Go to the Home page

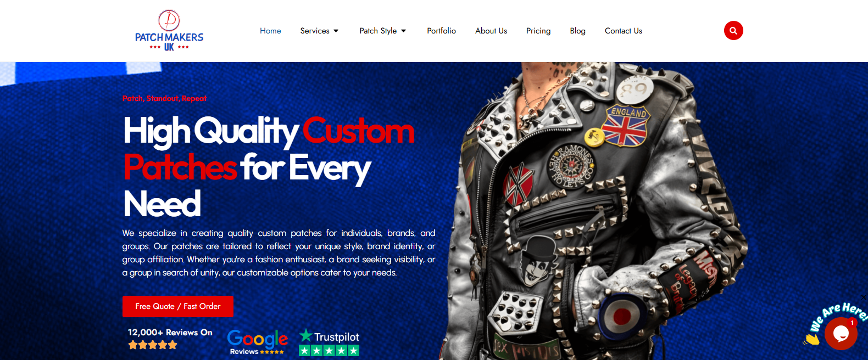(270, 31)
